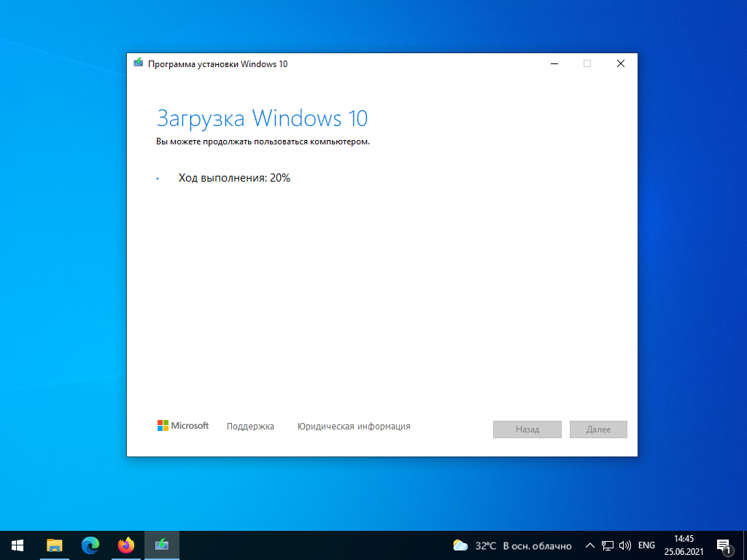The height and width of the screenshot is (560, 747).
Task: Open the volume control tray icon
Action: pyautogui.click(x=624, y=545)
